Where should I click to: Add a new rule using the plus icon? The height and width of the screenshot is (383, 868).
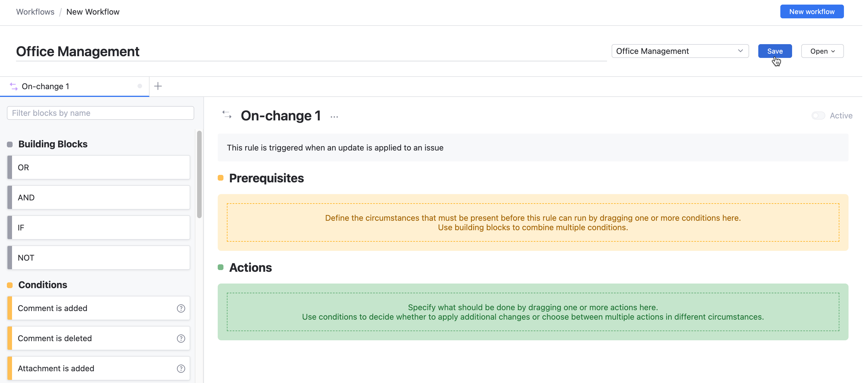click(x=158, y=86)
